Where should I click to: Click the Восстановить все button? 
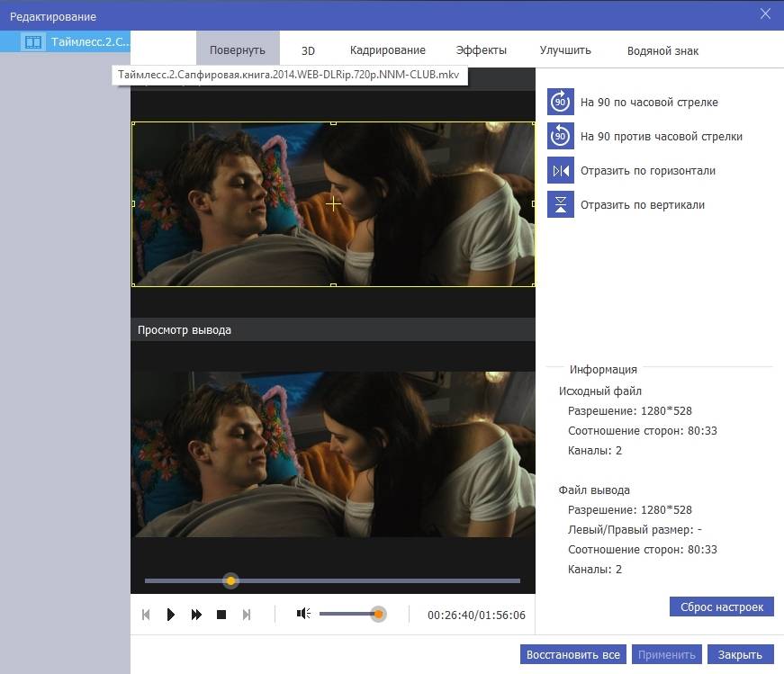click(x=573, y=654)
